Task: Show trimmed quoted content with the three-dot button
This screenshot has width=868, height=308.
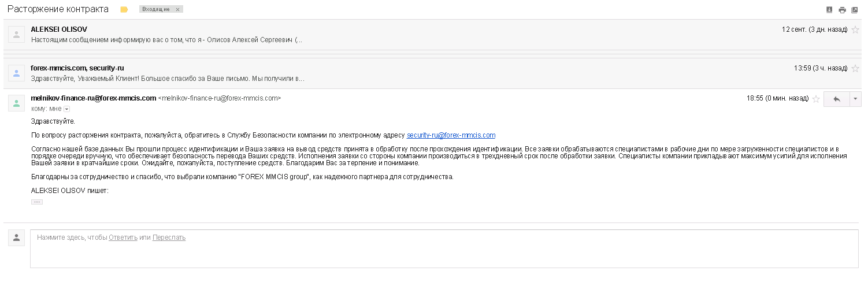Action: (37, 202)
